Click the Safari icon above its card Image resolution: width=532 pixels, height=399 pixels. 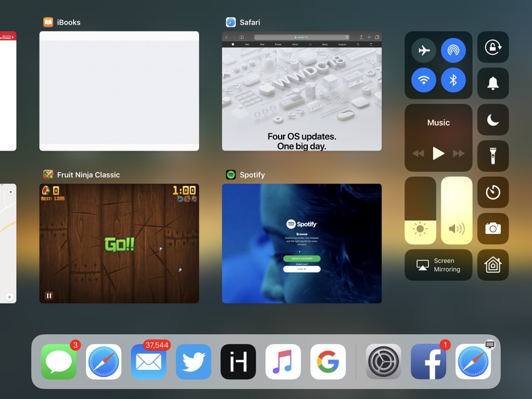pyautogui.click(x=231, y=23)
